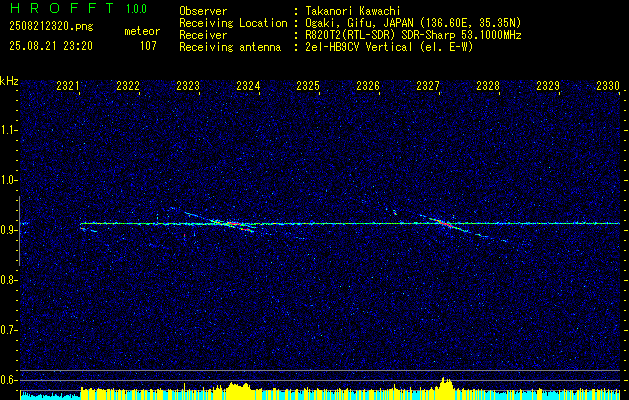Click time marker 2328
Viewport: 629px width, 400px height.
click(488, 85)
